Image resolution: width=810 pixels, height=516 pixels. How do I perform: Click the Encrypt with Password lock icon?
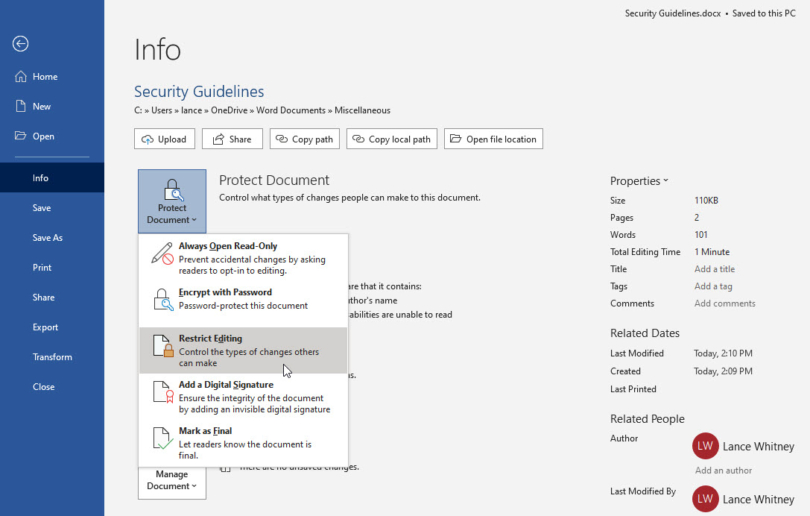pos(162,300)
